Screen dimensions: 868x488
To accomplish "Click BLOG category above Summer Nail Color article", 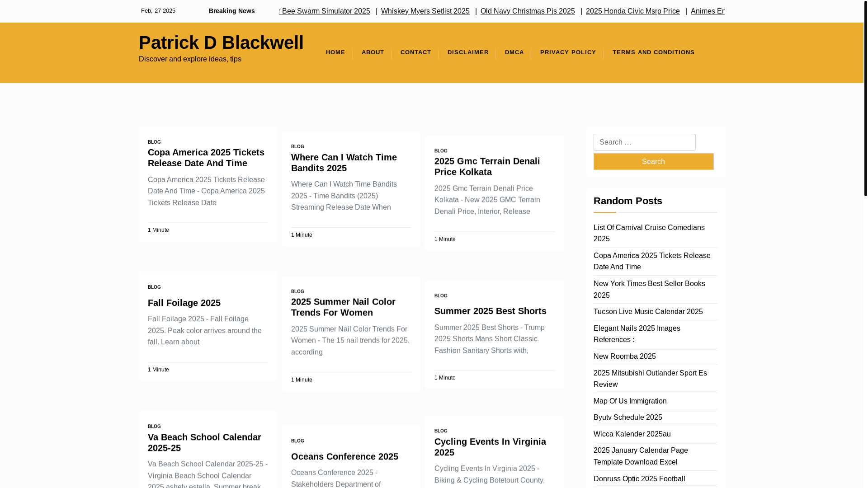I will 297,292.
